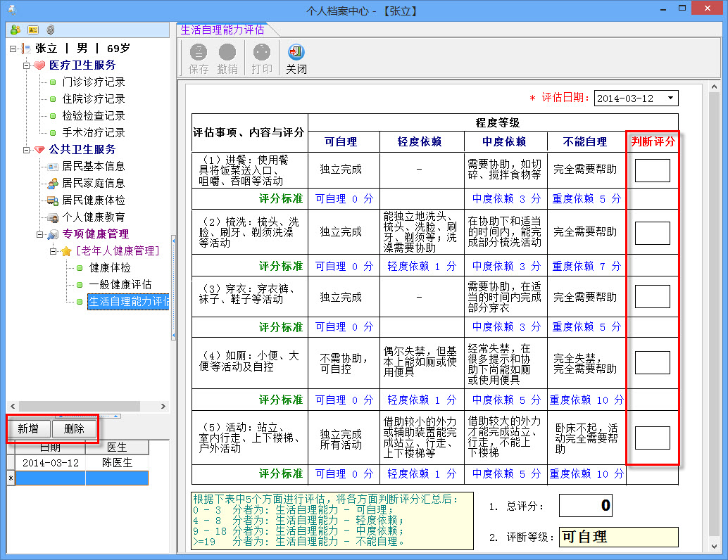Click the application icon in the title bar
Image resolution: width=728 pixels, height=560 pixels.
click(x=11, y=9)
